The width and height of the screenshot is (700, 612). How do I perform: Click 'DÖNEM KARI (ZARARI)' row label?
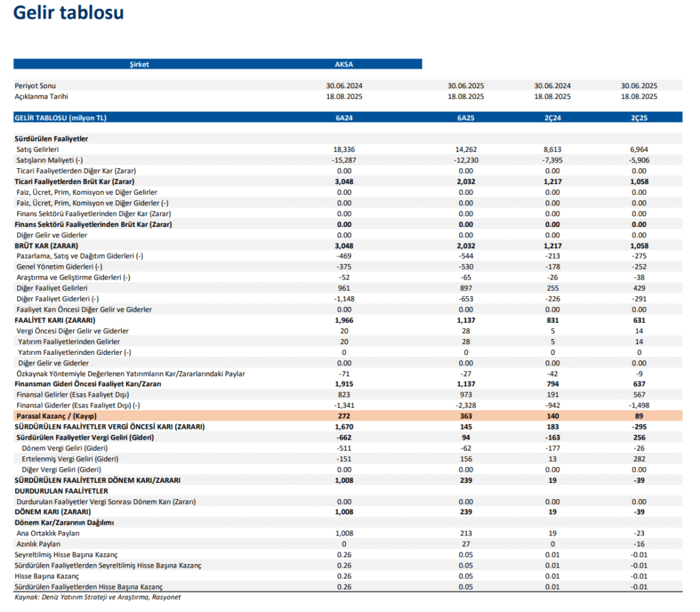pos(53,512)
